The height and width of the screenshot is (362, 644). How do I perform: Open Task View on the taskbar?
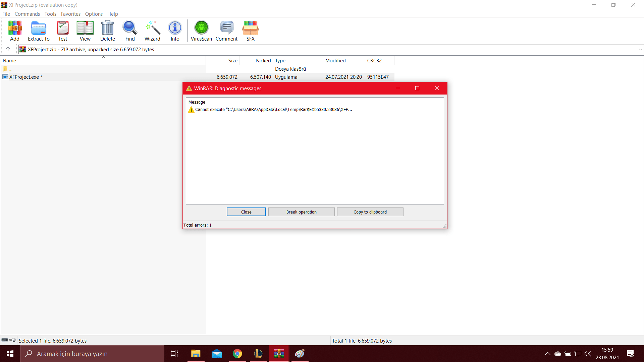[x=174, y=354]
